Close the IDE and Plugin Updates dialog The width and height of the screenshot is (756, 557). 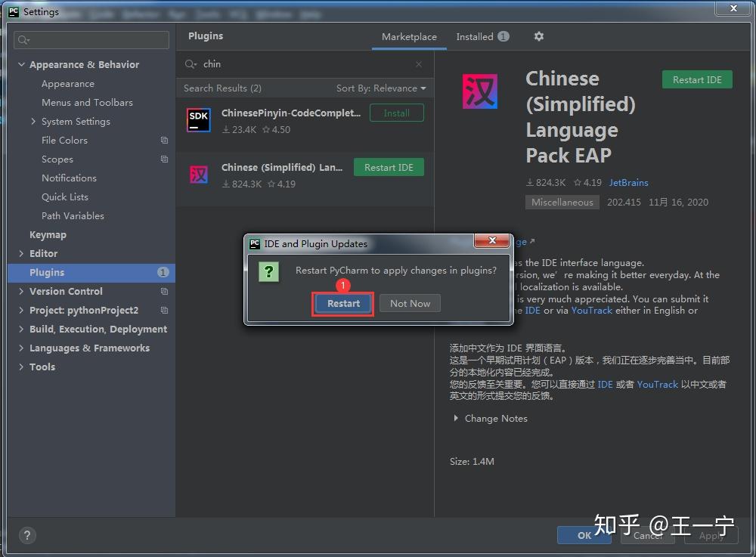tap(492, 240)
